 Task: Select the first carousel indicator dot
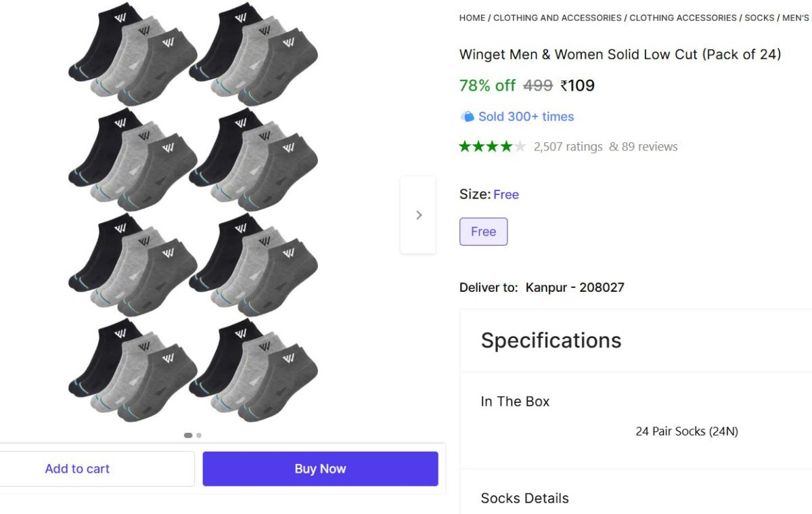point(188,435)
